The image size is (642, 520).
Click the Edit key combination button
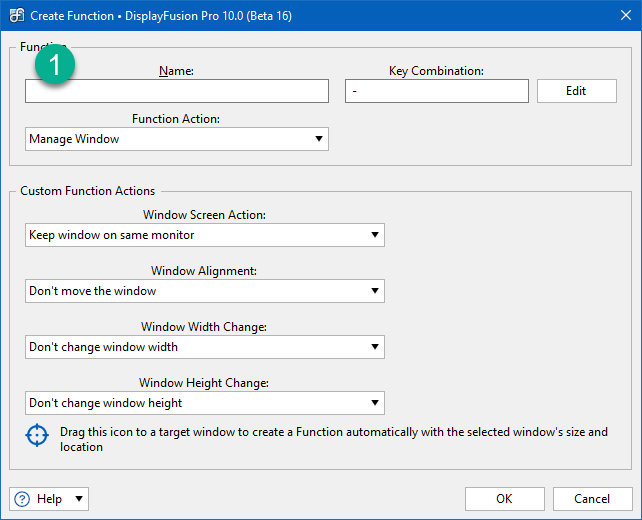point(576,91)
